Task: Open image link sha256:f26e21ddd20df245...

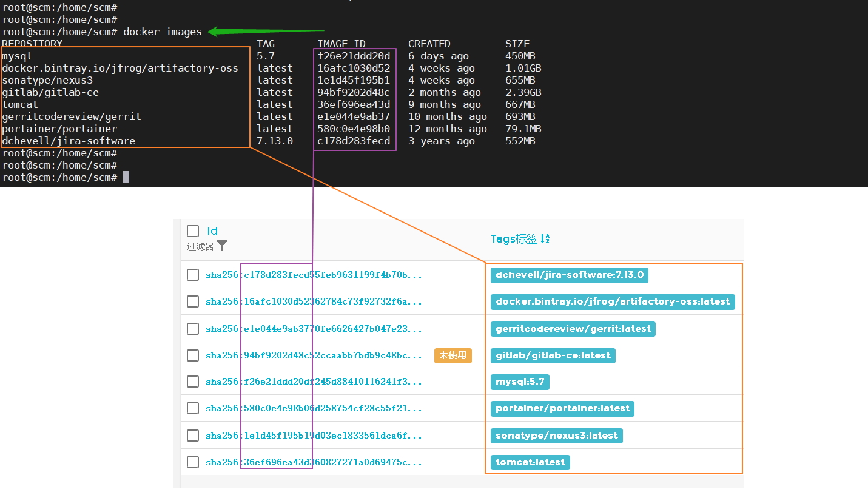Action: 314,382
